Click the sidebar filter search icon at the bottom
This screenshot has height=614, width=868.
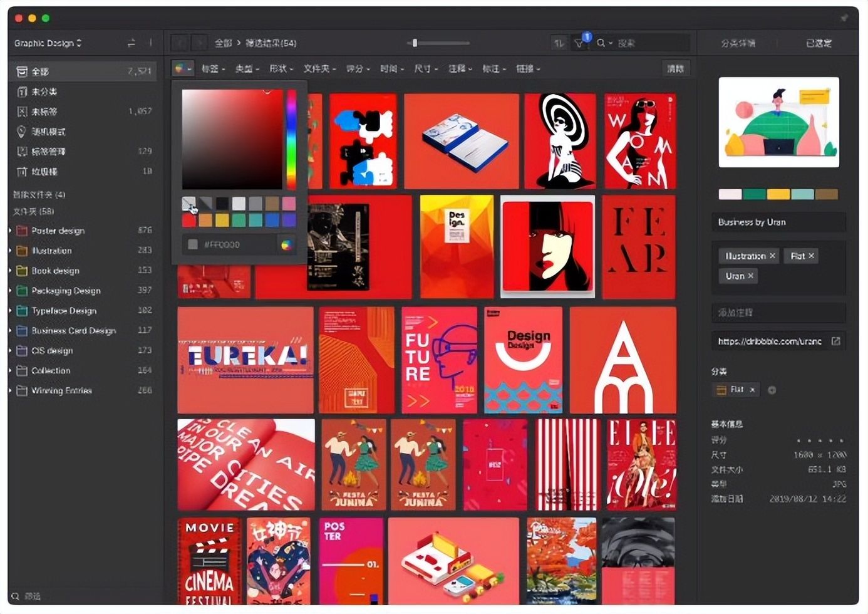click(x=16, y=596)
